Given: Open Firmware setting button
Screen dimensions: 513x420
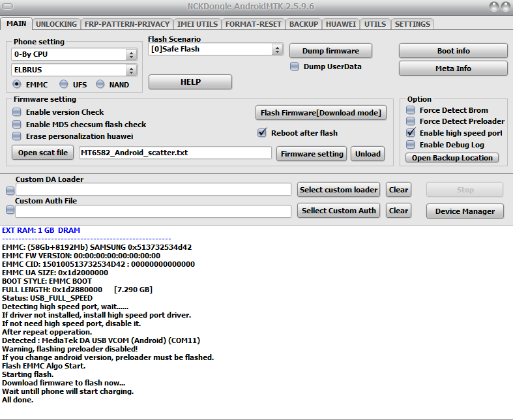Looking at the screenshot, I should (312, 154).
